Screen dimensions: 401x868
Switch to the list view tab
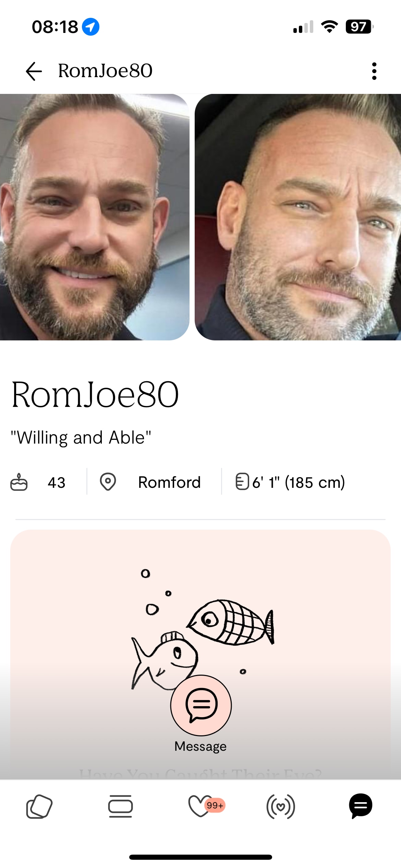click(120, 806)
